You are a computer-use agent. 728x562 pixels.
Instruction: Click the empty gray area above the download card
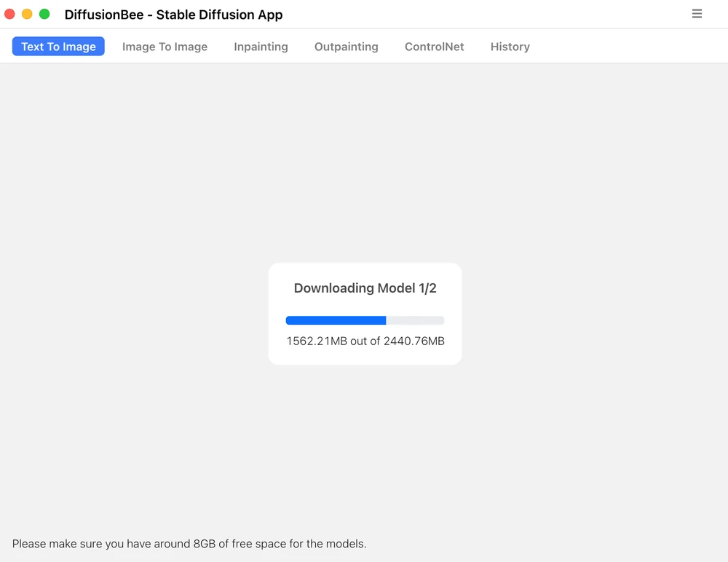364,160
